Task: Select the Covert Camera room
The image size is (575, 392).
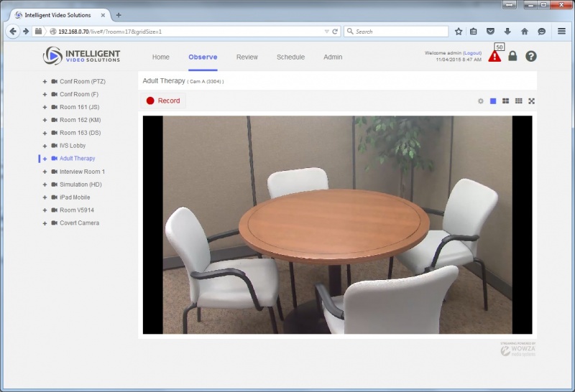Action: point(79,223)
